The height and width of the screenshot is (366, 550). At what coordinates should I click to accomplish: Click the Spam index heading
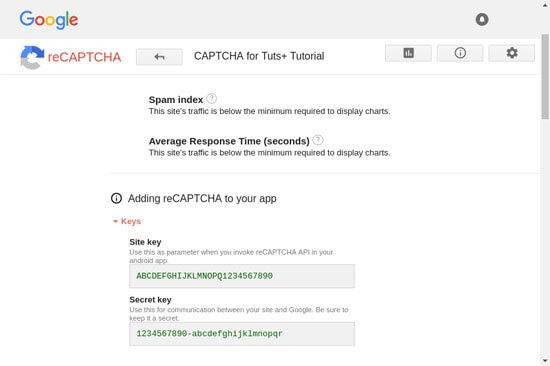click(176, 100)
